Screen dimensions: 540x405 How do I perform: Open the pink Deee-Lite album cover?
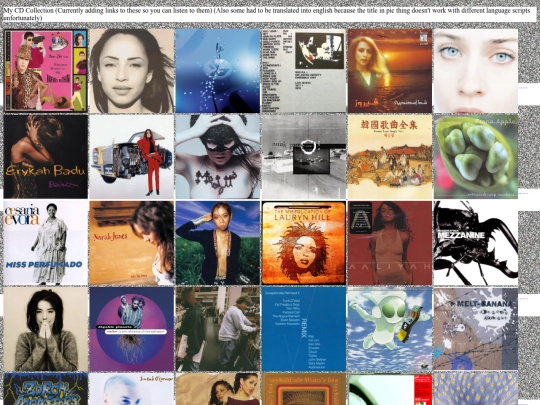point(45,71)
